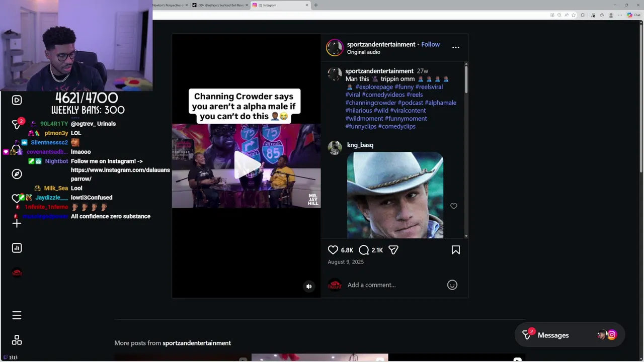Open profile avatar in left sidebar
644x362 pixels.
click(17, 273)
